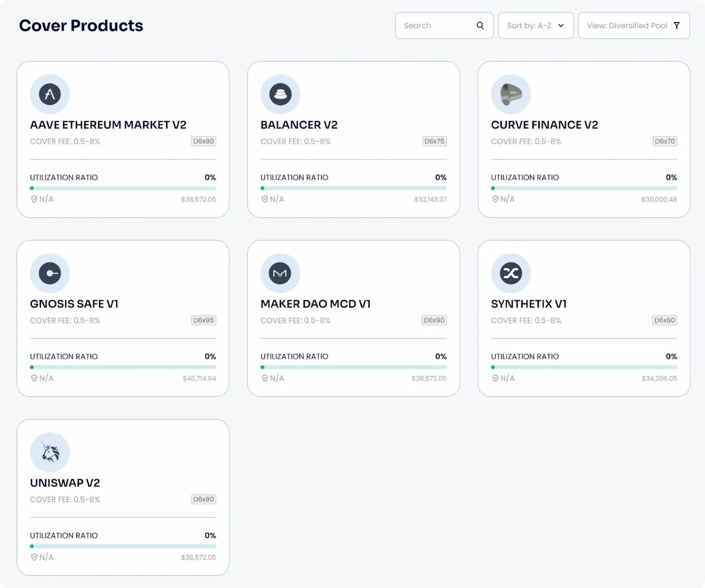The image size is (705, 588).
Task: Click the shield icon on the Gnosis Safe card
Action: pos(34,378)
